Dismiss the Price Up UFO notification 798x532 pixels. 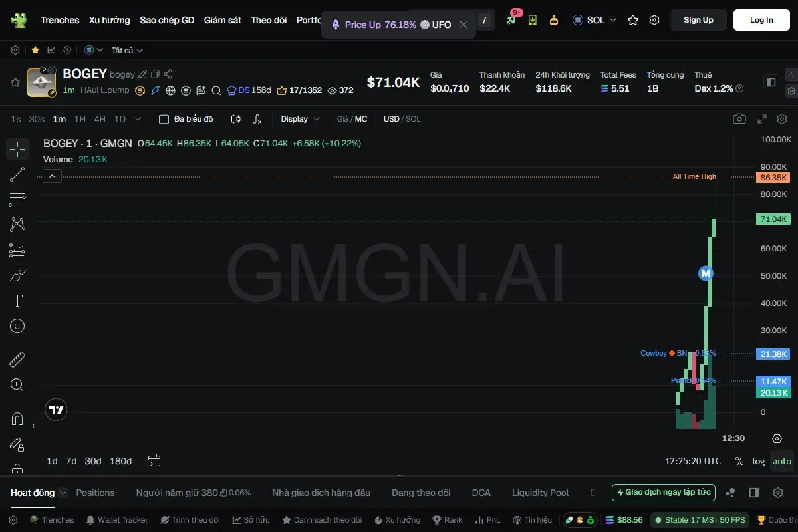tap(464, 25)
